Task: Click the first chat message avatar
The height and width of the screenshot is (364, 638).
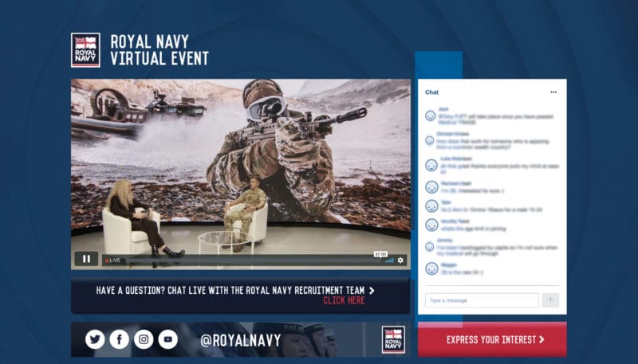Action: point(430,115)
